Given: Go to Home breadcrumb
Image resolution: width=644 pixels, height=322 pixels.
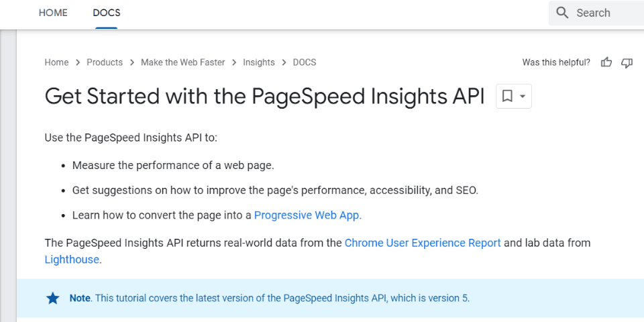Looking at the screenshot, I should click(x=56, y=62).
